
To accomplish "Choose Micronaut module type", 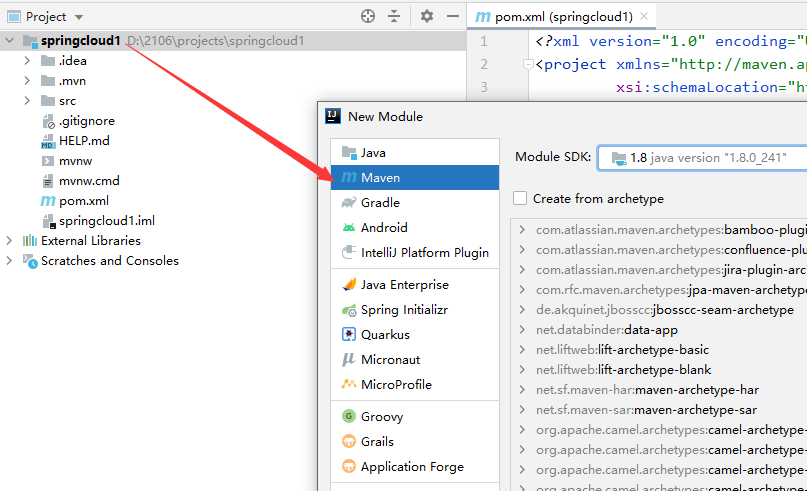I will [415, 360].
